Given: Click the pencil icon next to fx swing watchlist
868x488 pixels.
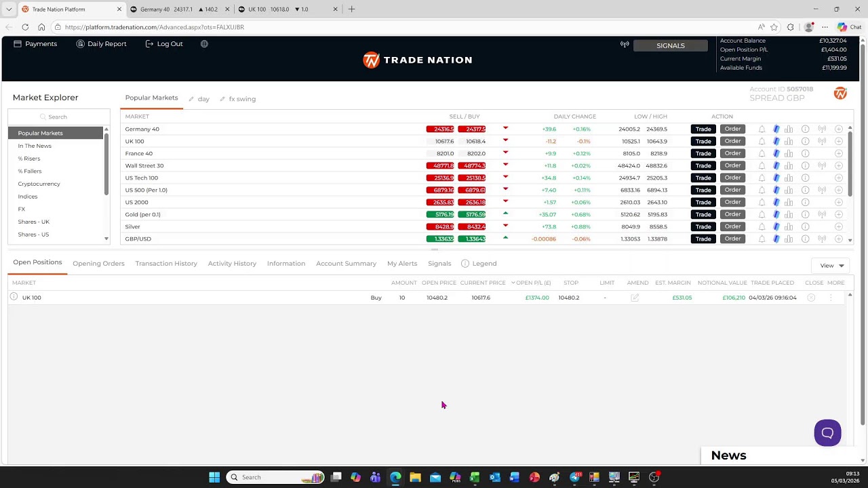Looking at the screenshot, I should click(x=222, y=99).
